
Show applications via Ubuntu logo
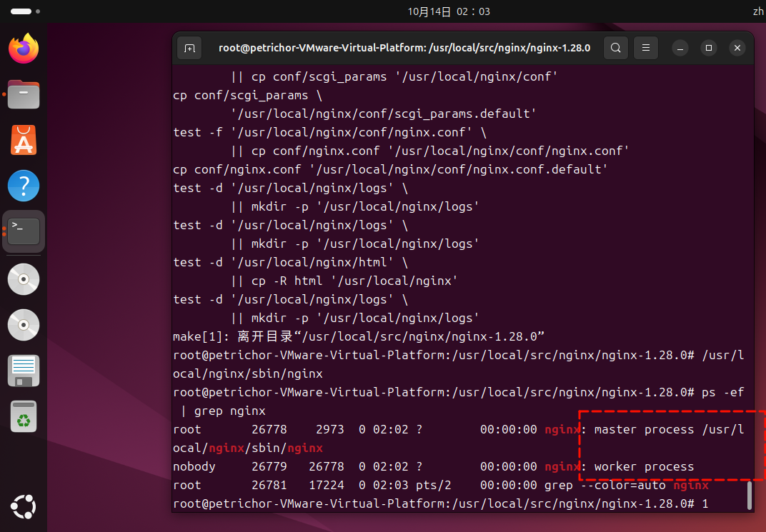[x=24, y=506]
